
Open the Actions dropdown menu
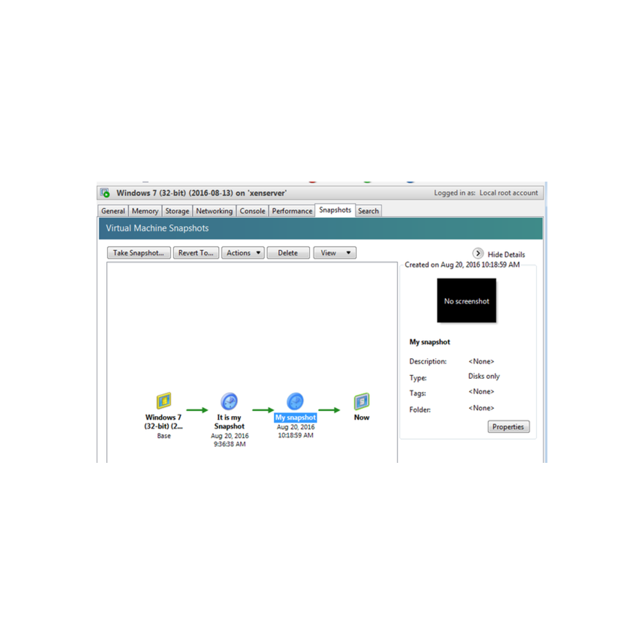243,253
